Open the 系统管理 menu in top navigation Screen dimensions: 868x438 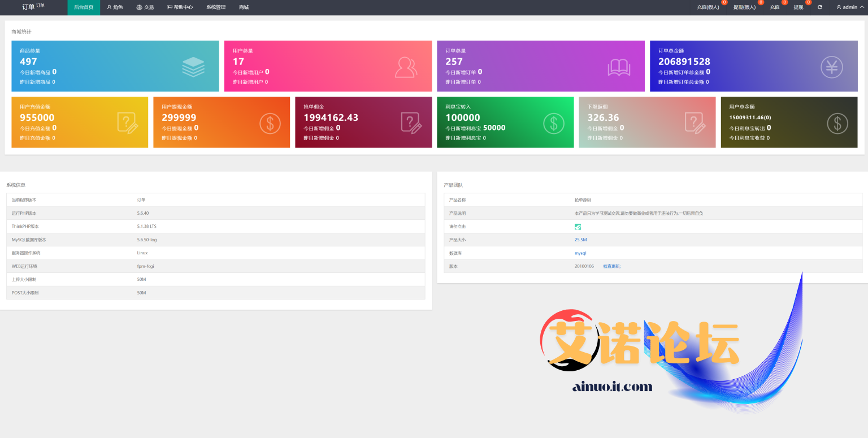click(216, 7)
